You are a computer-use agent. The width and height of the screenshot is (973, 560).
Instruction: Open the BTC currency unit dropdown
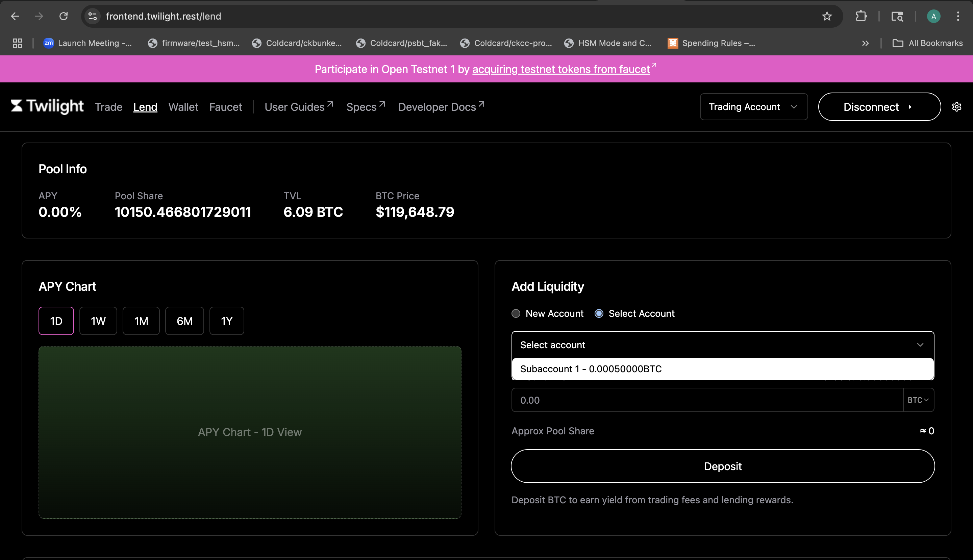point(918,400)
